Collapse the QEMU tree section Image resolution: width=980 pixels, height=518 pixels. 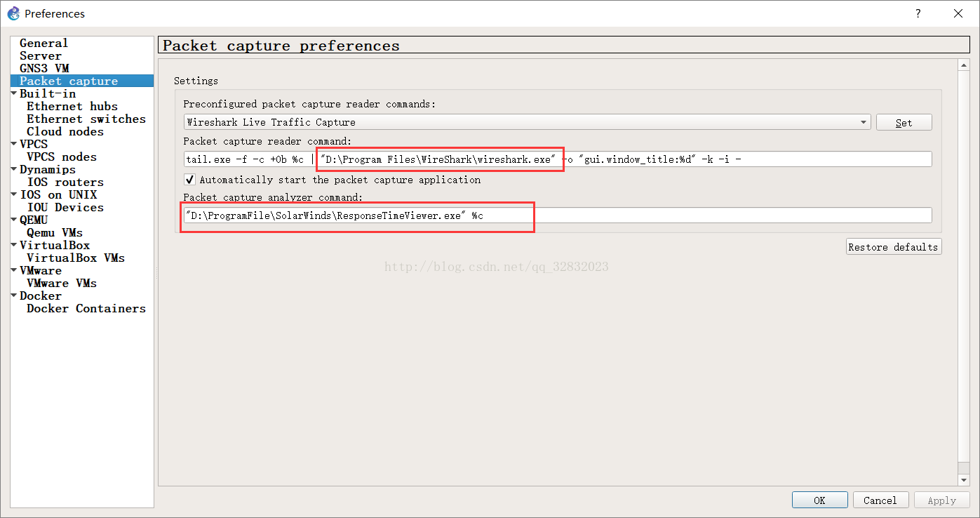(14, 220)
